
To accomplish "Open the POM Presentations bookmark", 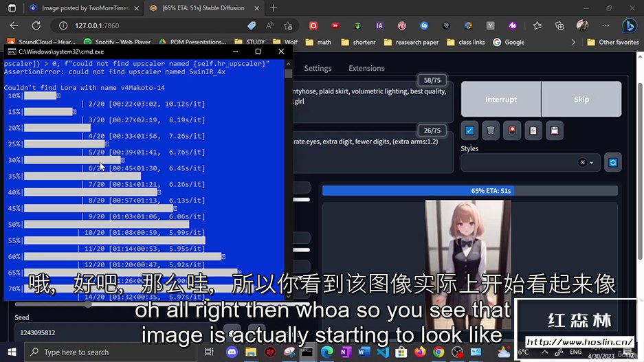I will [x=192, y=42].
